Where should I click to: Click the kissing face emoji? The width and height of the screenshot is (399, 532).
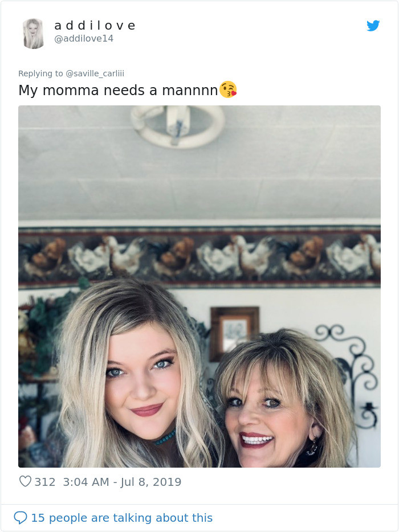point(228,90)
